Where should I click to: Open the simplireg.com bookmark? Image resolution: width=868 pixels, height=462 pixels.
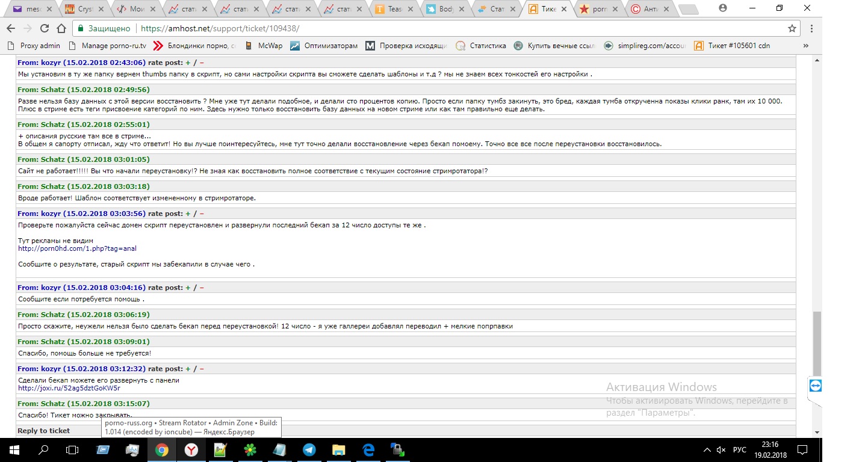pos(645,45)
